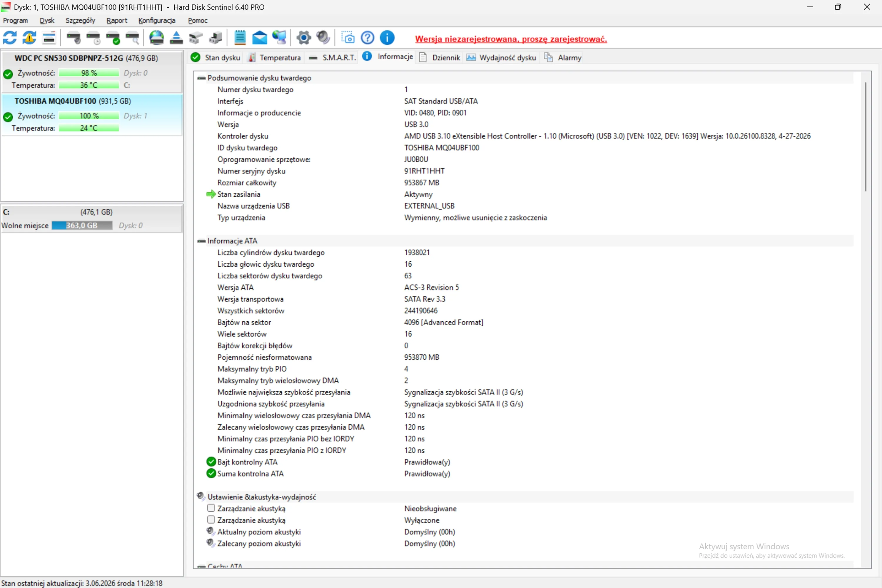Click green check icon beside Bajt kontrolny ATA
Image resolution: width=882 pixels, height=588 pixels.
click(211, 462)
